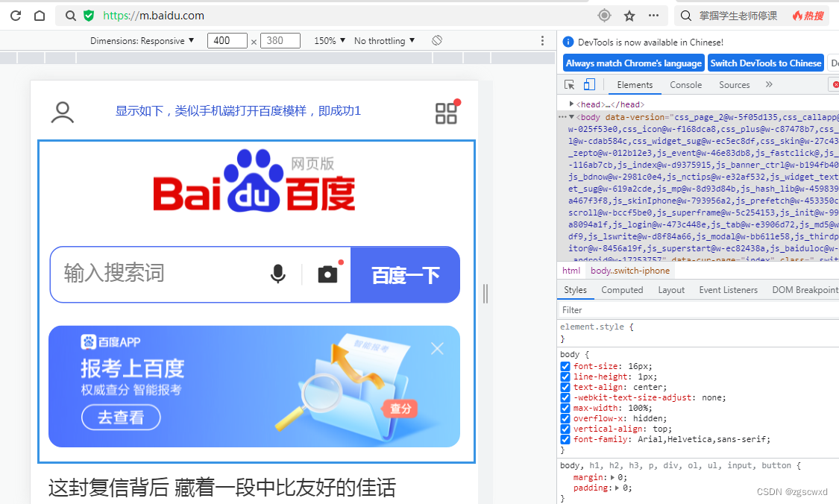Open the 150% zoom dropdown
Viewport: 839px width, 504px height.
coord(330,41)
